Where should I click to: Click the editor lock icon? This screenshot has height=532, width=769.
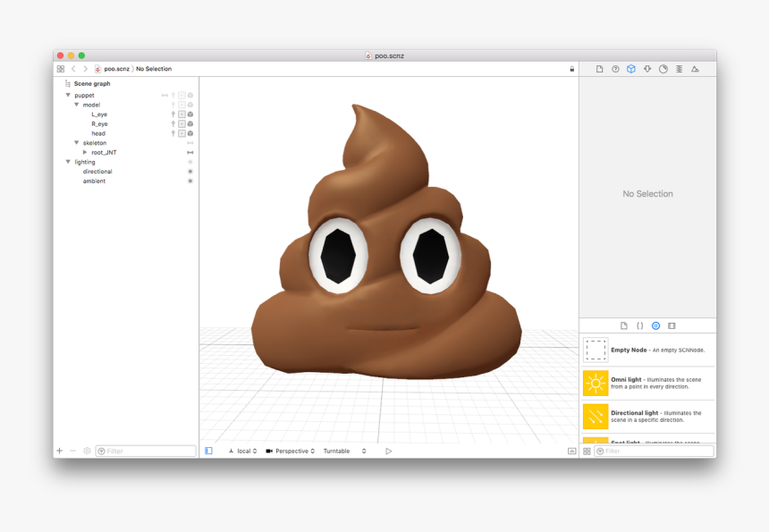pos(571,69)
